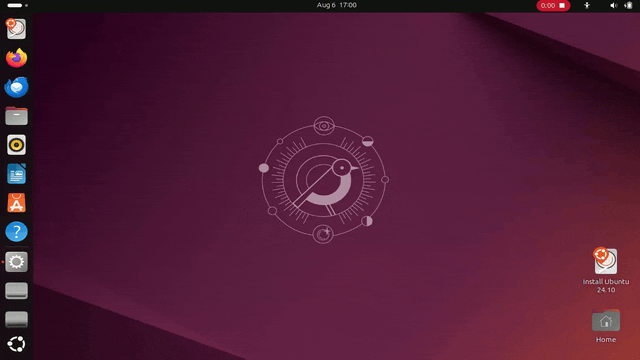640x360 pixels.
Task: Click the battery icon in system menu
Action: coord(629,5)
